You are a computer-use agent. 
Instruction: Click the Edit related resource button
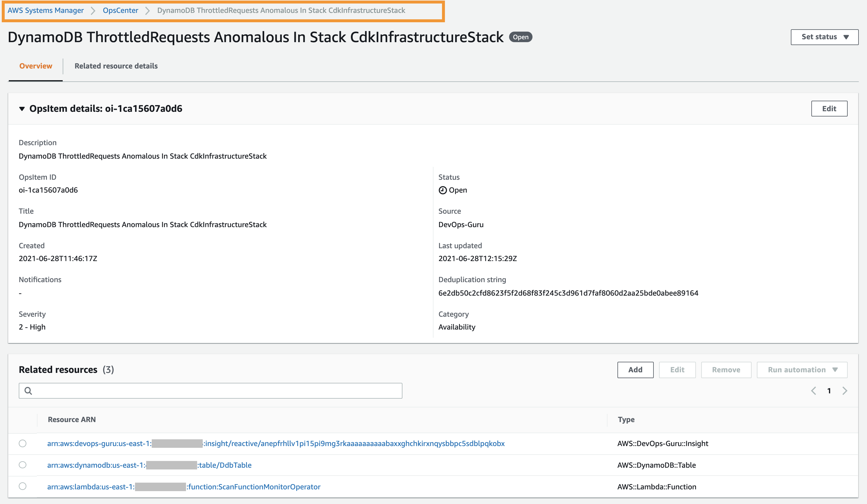coord(677,370)
